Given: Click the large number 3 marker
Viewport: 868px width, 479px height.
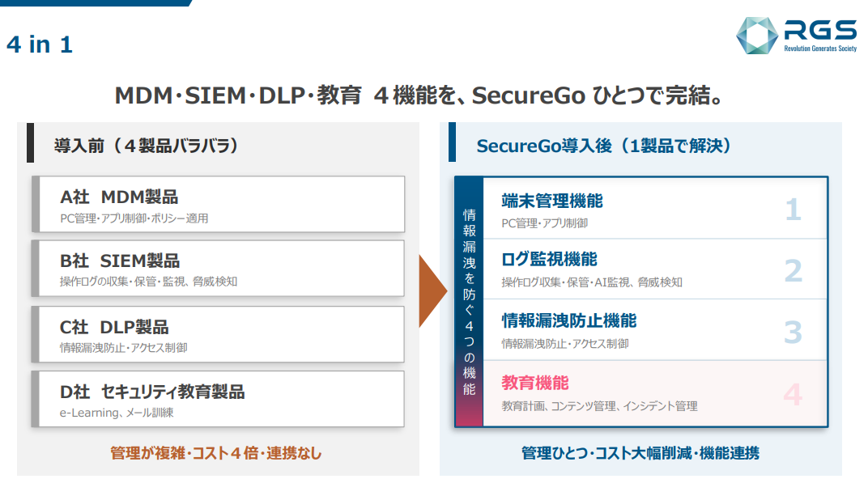Looking at the screenshot, I should point(793,332).
